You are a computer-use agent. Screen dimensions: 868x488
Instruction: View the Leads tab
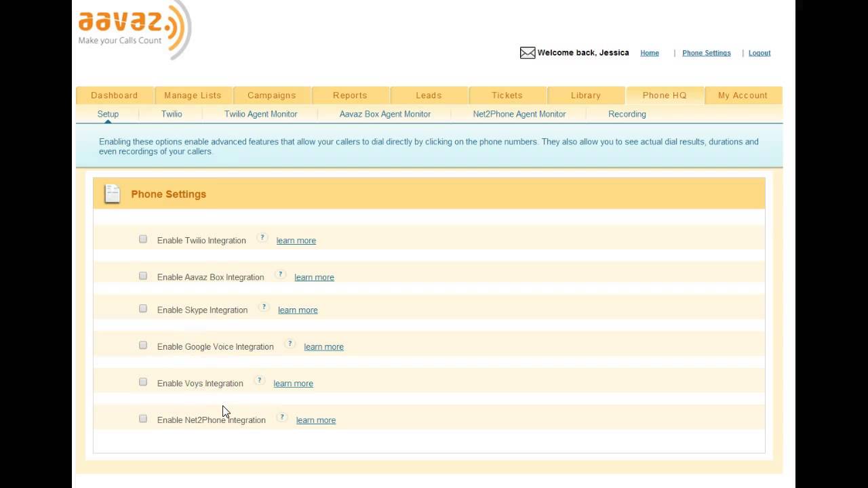(x=429, y=96)
